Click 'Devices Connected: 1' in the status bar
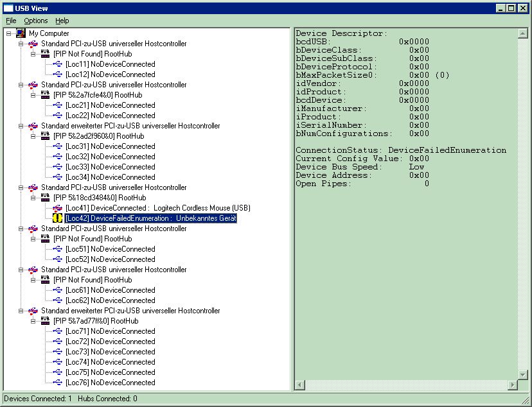Viewport: 532px width, 407px height. 38,399
